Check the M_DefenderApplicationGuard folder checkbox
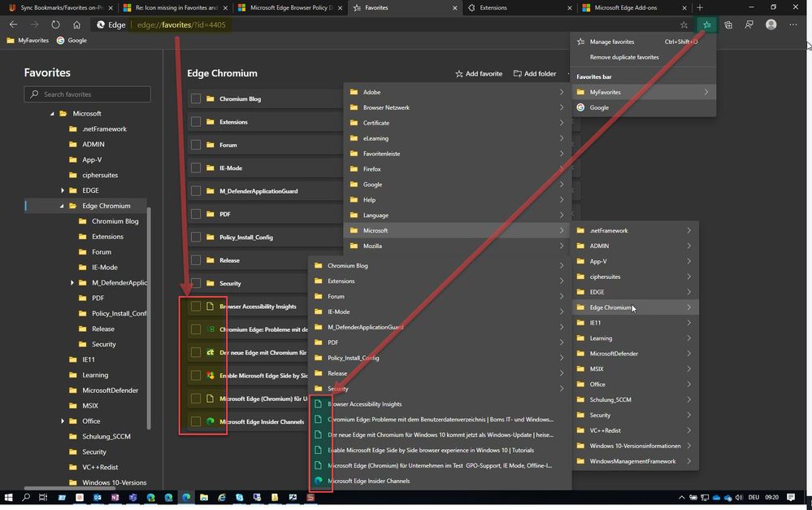Image resolution: width=812 pixels, height=510 pixels. click(x=196, y=190)
